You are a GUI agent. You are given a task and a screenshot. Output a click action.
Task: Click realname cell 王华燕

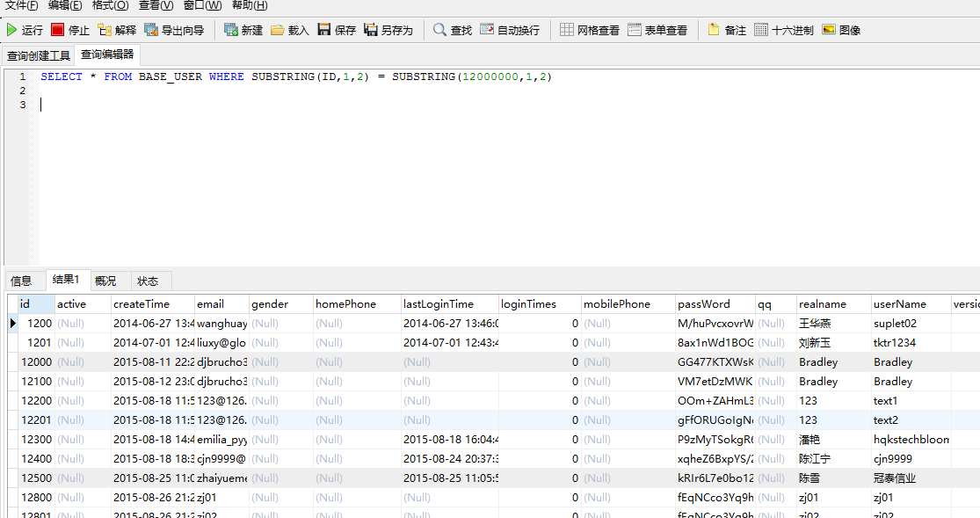tap(834, 324)
